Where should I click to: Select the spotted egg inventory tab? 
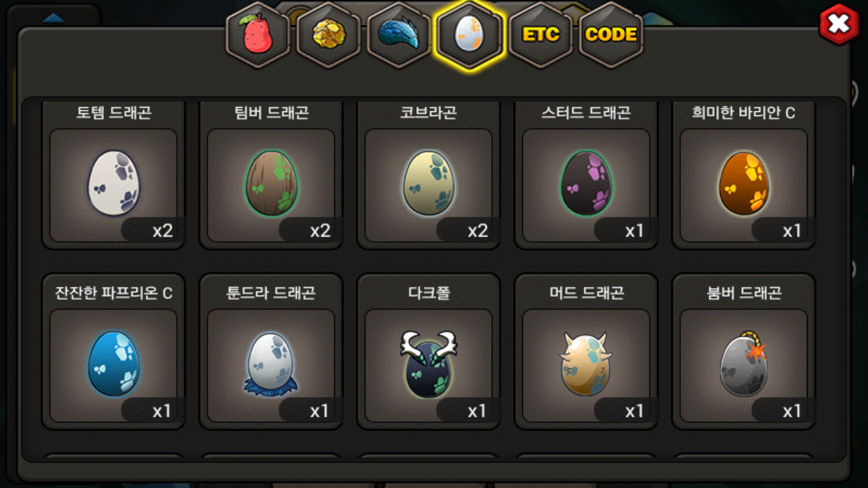[x=470, y=35]
